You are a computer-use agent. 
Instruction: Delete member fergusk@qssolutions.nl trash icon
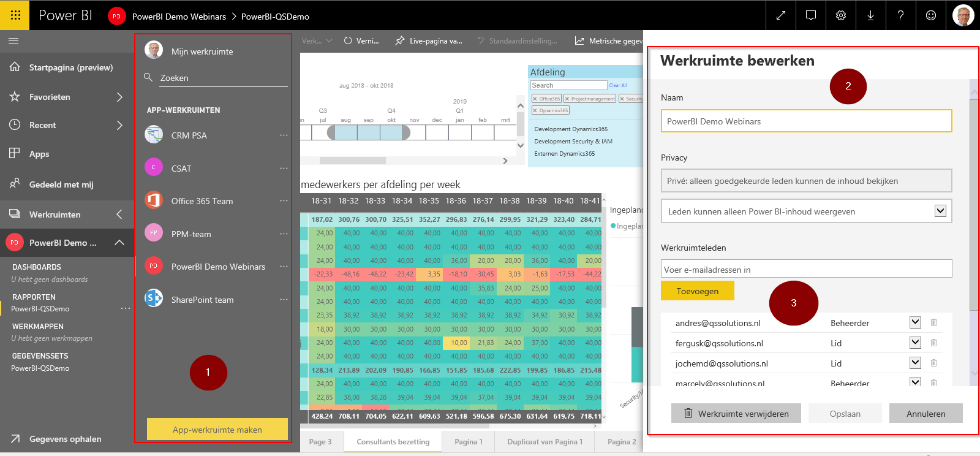[x=933, y=343]
